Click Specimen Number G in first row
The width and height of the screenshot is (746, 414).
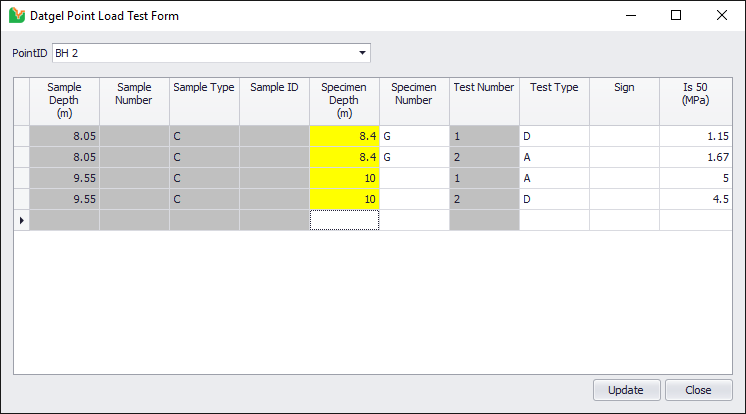point(414,136)
